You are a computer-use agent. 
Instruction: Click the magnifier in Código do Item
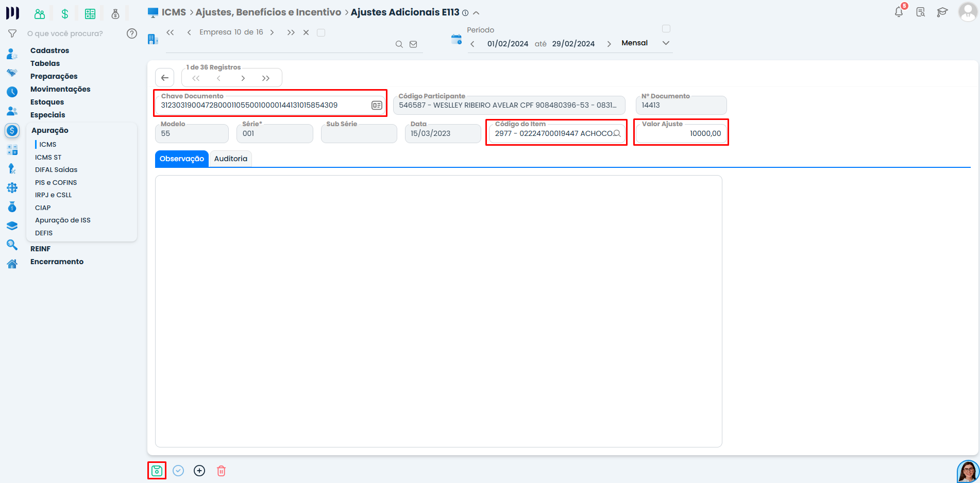(617, 133)
